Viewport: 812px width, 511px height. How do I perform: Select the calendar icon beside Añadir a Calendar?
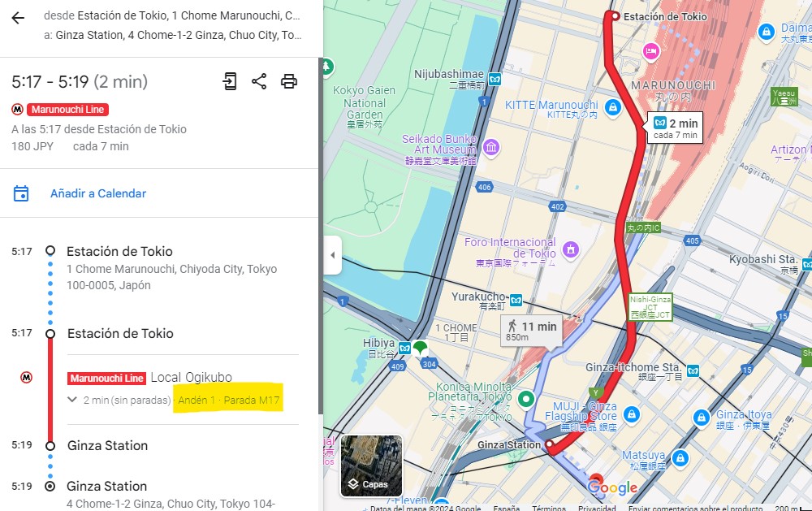tap(20, 193)
